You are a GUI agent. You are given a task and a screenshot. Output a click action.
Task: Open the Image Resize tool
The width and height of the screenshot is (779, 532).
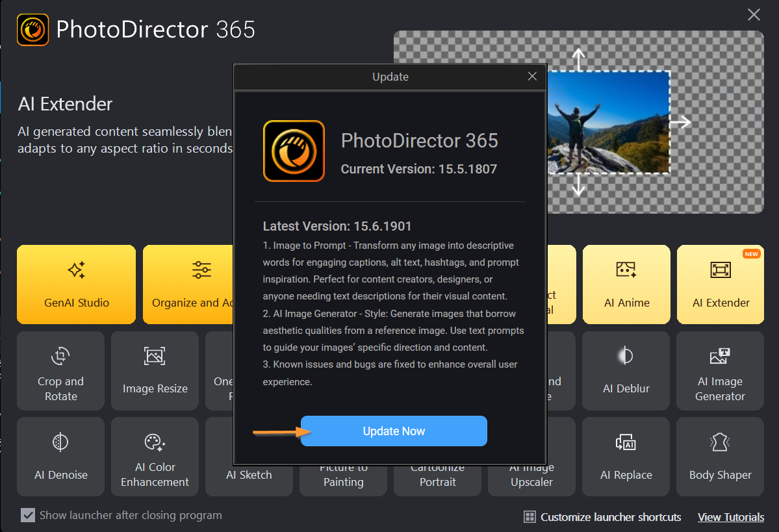tap(155, 370)
